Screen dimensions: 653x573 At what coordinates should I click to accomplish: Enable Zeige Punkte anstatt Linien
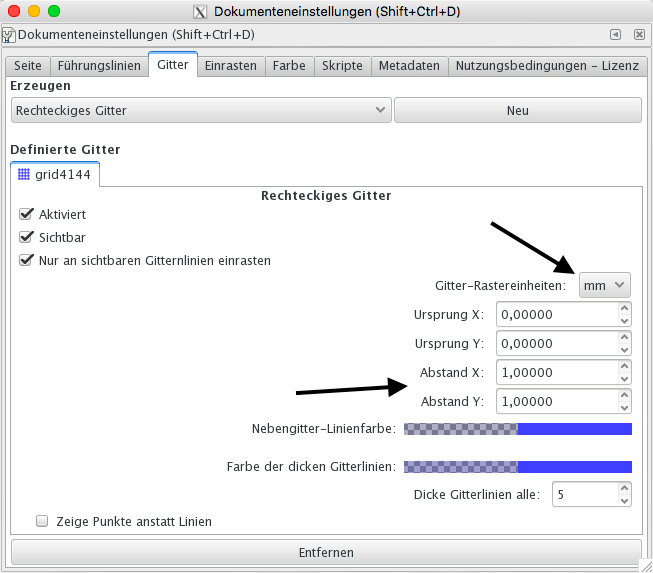tap(42, 521)
